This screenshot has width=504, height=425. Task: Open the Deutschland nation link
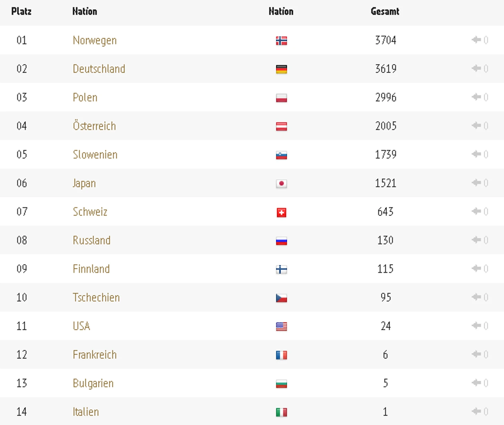(x=99, y=69)
